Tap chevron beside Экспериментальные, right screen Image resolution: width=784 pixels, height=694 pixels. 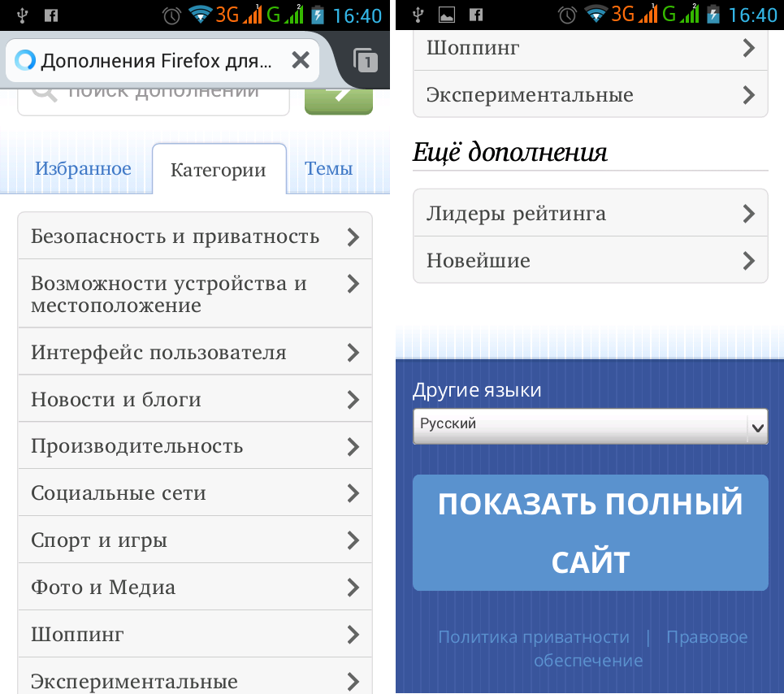pos(748,95)
